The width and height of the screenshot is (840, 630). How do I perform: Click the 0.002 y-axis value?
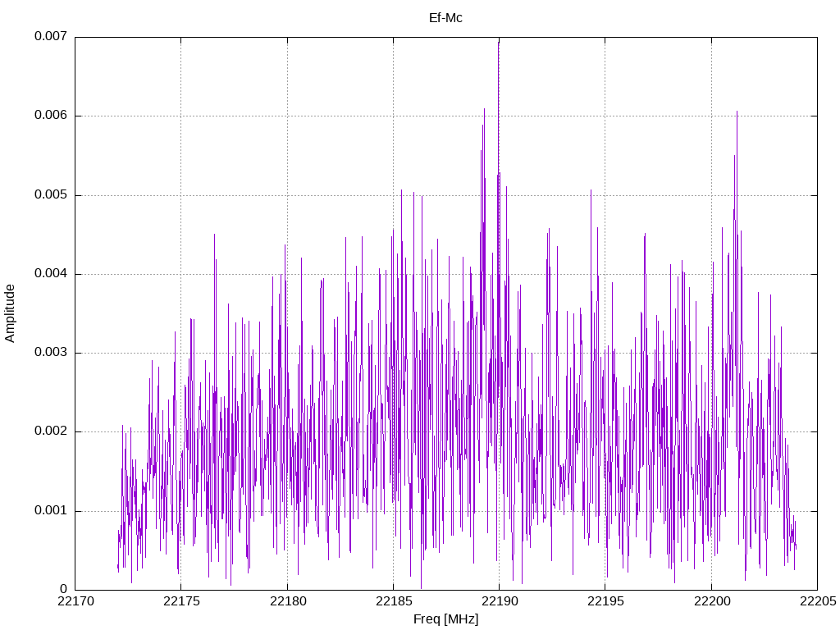pyautogui.click(x=51, y=431)
